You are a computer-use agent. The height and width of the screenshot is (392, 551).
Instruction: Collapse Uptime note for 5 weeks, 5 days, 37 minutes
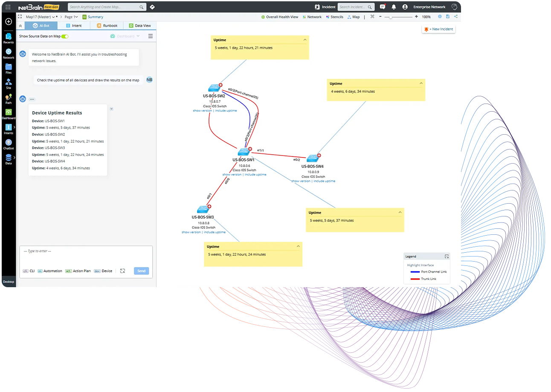coord(400,213)
